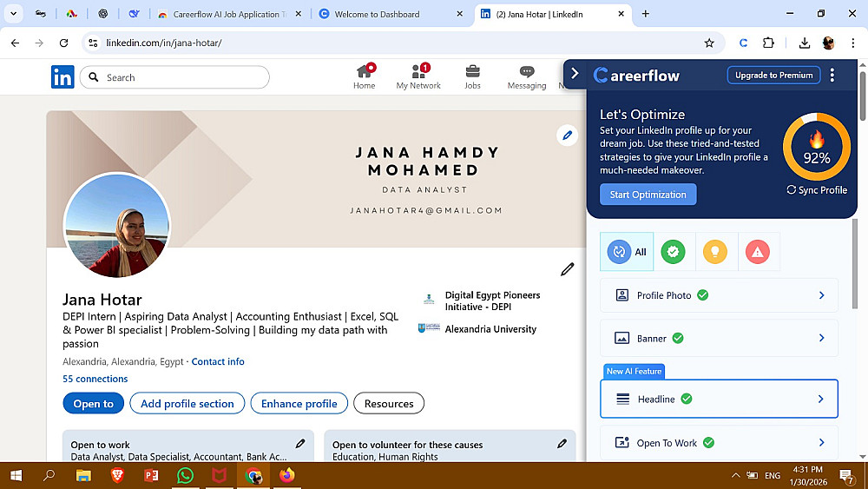
Task: Filter checklist by red warning triangle
Action: pos(757,252)
